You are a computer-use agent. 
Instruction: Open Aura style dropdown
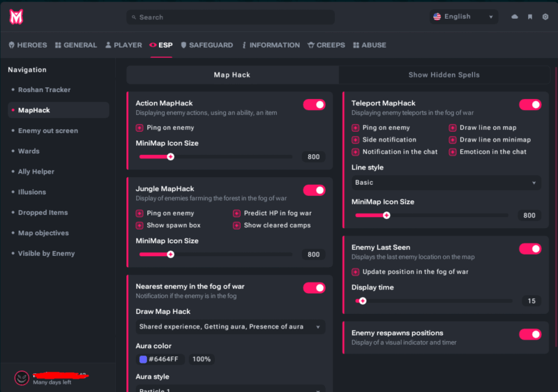[230, 389]
